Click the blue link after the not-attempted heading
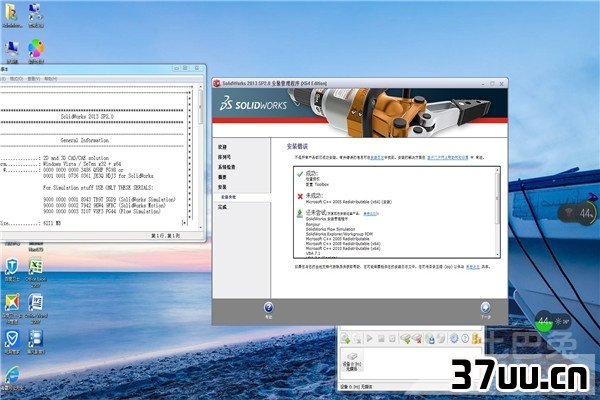This screenshot has width=600, height=400. coord(370,214)
